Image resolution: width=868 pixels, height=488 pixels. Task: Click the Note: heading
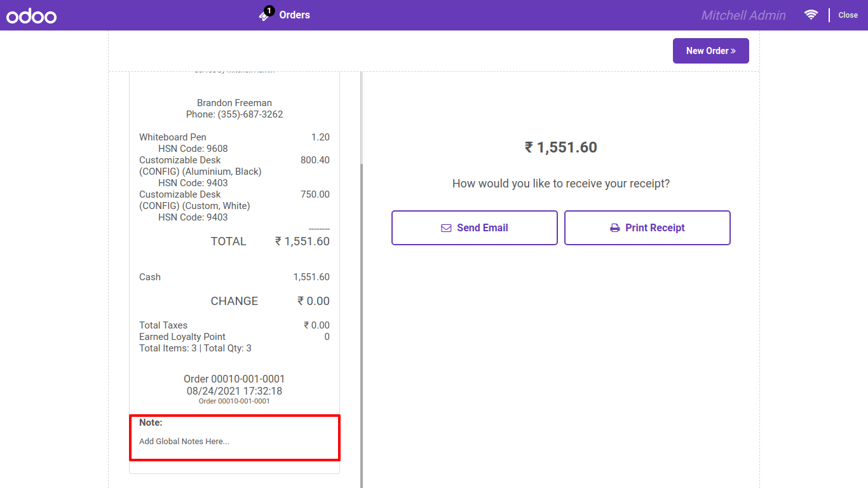pyautogui.click(x=151, y=423)
